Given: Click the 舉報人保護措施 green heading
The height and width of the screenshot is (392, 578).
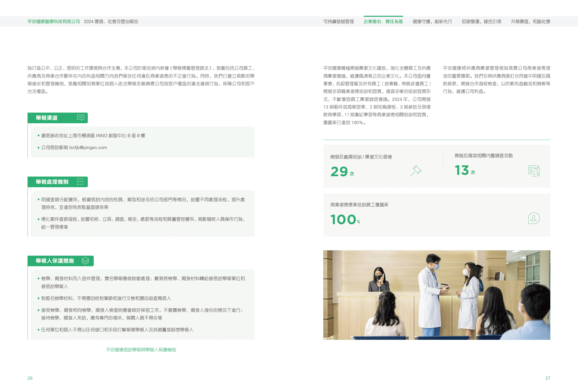Looking at the screenshot, I should (x=55, y=261).
